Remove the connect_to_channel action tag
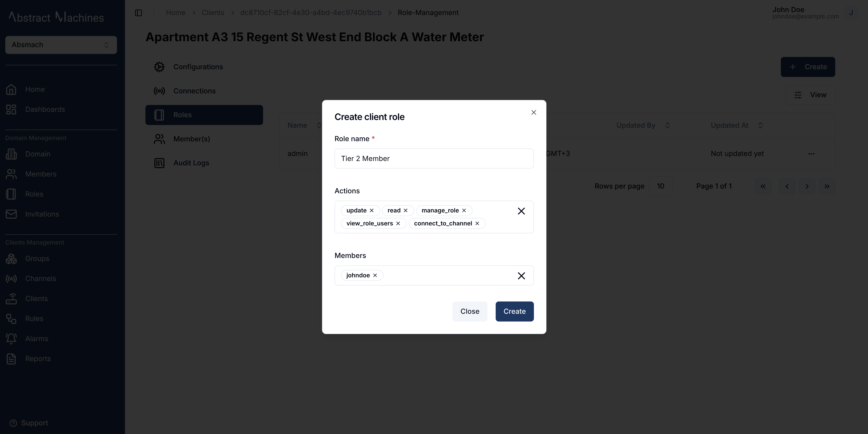The height and width of the screenshot is (434, 868). tap(477, 223)
